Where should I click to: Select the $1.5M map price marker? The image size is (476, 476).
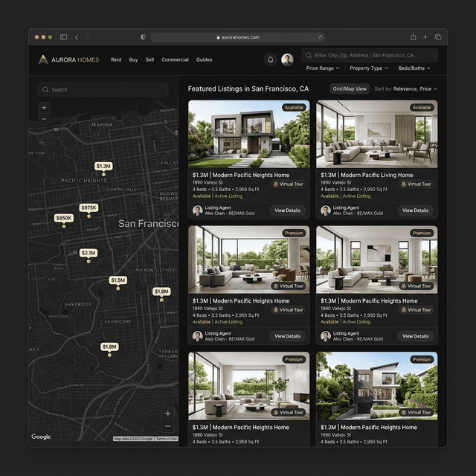click(x=118, y=280)
